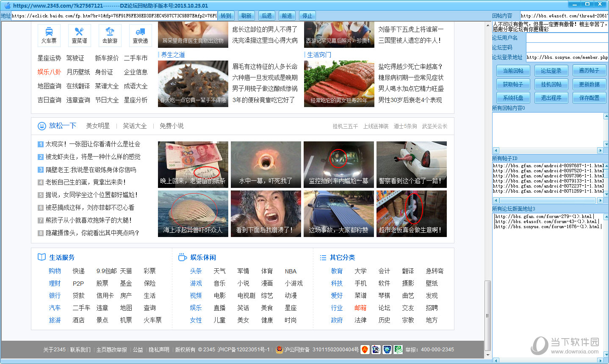Click the 娱乐休闲 cup icon
Image resolution: width=609 pixels, height=364 pixels.
[183, 257]
